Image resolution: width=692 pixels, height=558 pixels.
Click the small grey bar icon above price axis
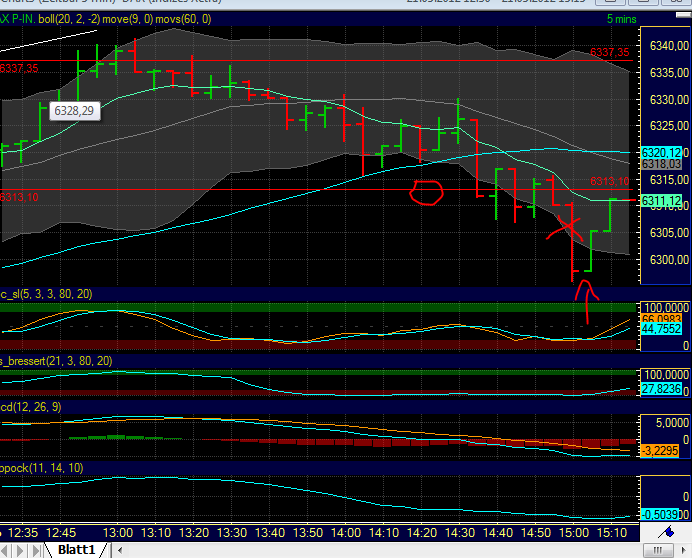pyautogui.click(x=683, y=15)
